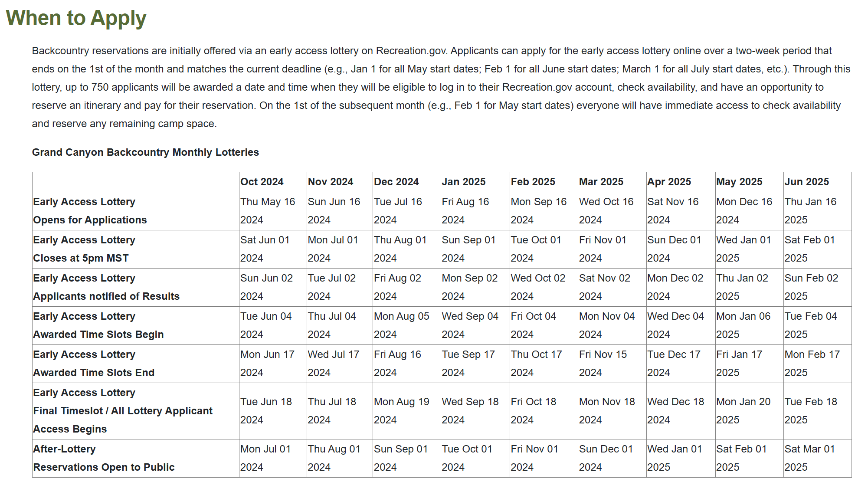Screen dimensions: 868x495
Task: Select the 'Mon Jan 20 2025' cell
Action: [743, 411]
